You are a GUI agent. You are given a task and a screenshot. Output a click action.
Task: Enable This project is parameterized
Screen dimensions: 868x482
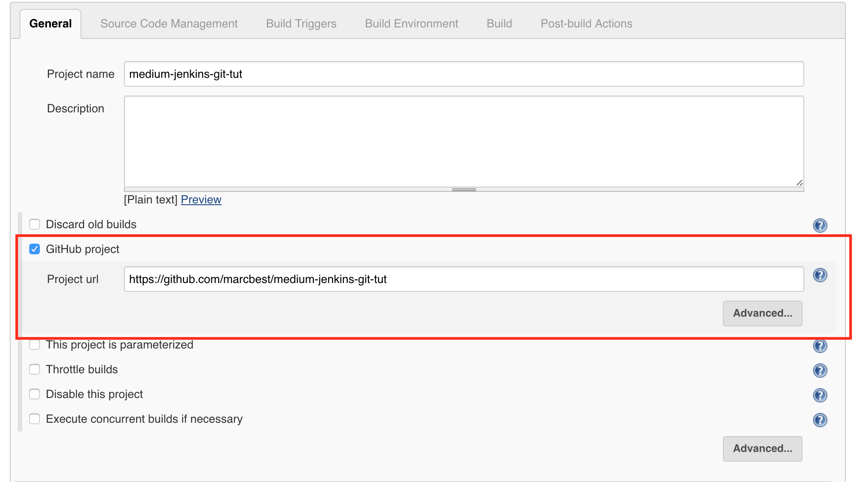pos(35,344)
